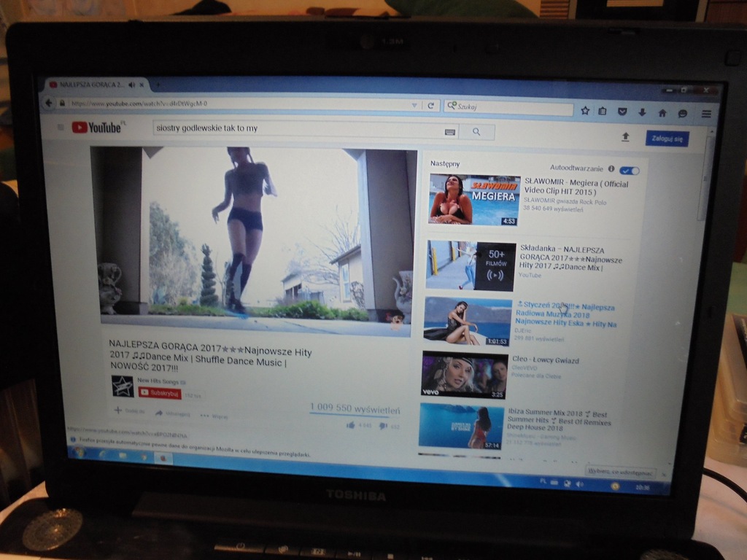This screenshot has width=747, height=560.
Task: Open the Ibiza Summer Mix 2018 thumbnail
Action: [x=461, y=427]
